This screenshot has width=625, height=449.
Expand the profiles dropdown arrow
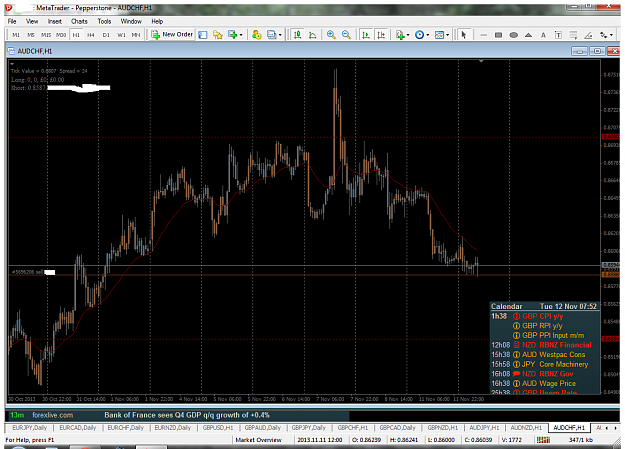(x=280, y=35)
